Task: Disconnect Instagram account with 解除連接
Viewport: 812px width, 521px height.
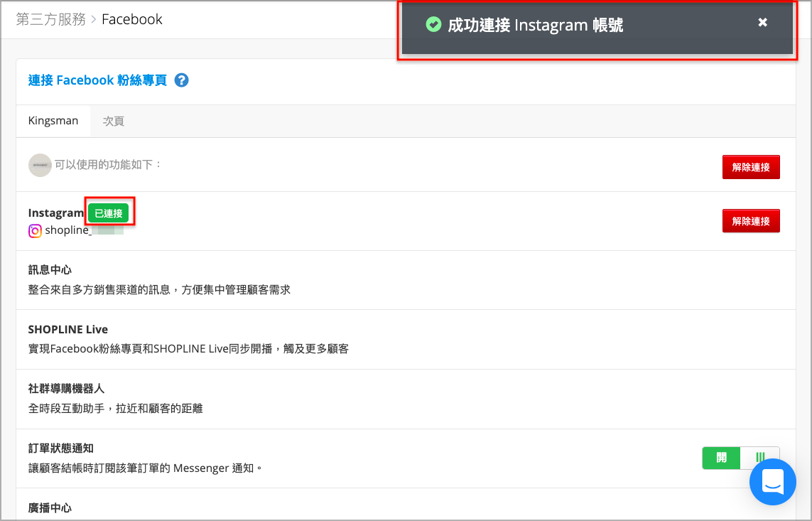Action: [x=751, y=220]
